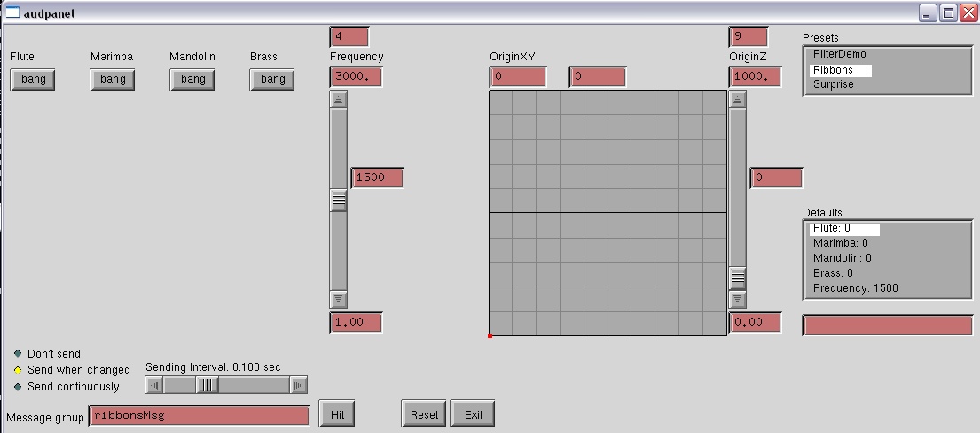Trigger the Marimba bang button

(x=113, y=79)
